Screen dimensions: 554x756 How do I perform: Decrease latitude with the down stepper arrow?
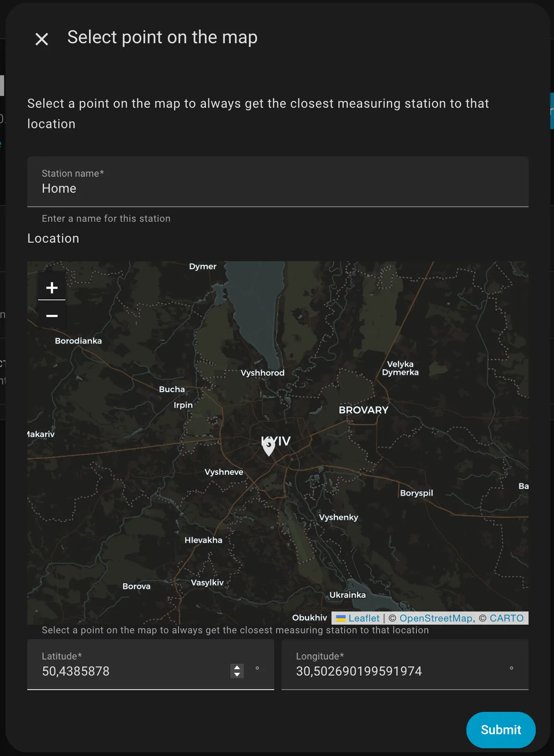click(237, 675)
